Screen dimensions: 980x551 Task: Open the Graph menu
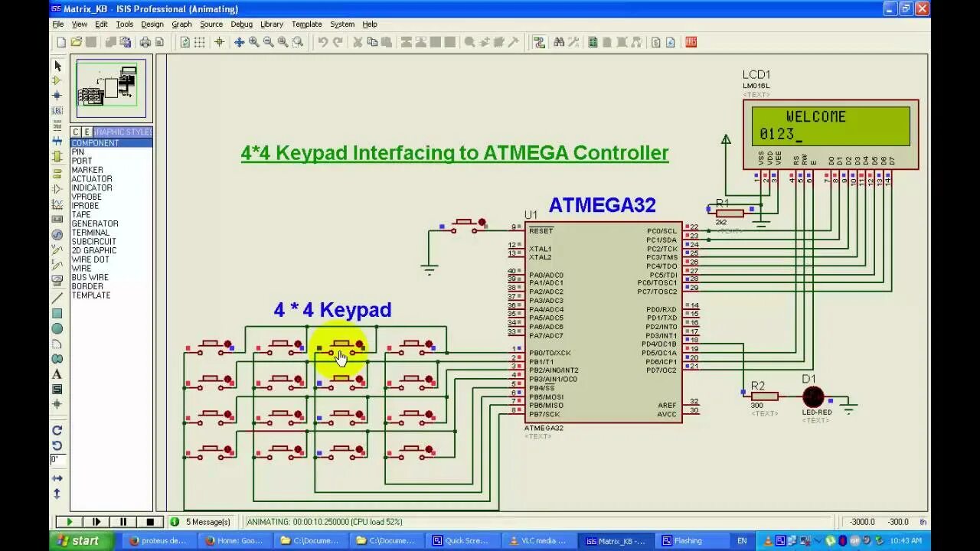click(x=181, y=24)
